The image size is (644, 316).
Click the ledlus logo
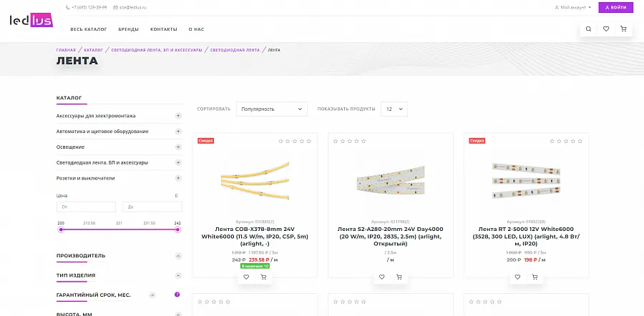[x=31, y=21]
